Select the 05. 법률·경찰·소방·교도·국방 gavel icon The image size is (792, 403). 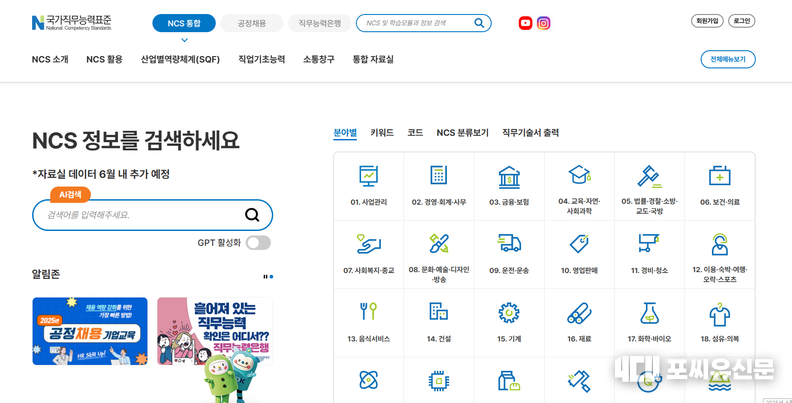coord(649,176)
